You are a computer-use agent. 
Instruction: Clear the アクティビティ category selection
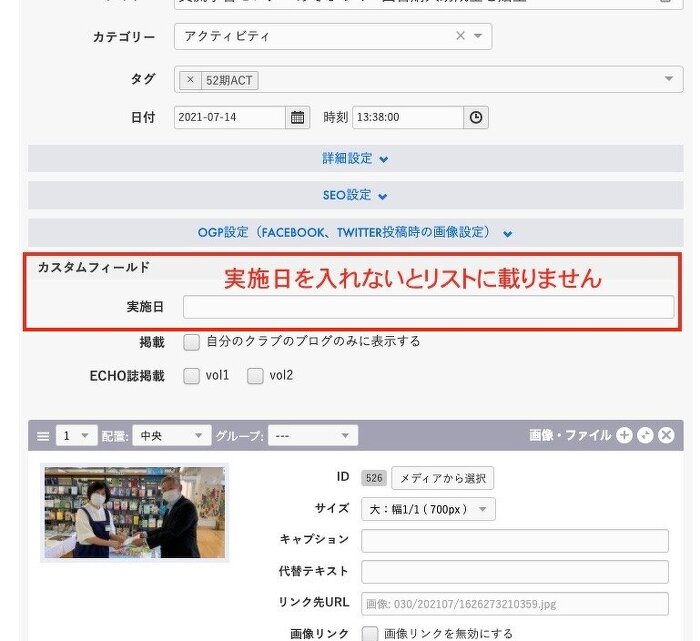[x=460, y=36]
